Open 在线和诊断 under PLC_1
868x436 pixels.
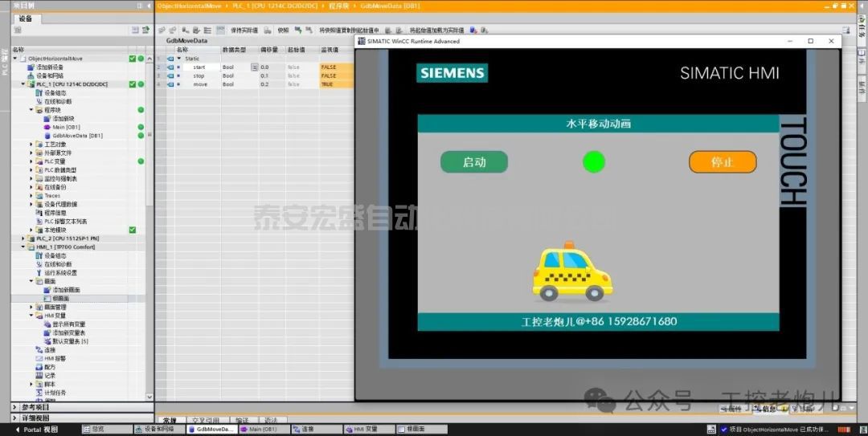57,102
